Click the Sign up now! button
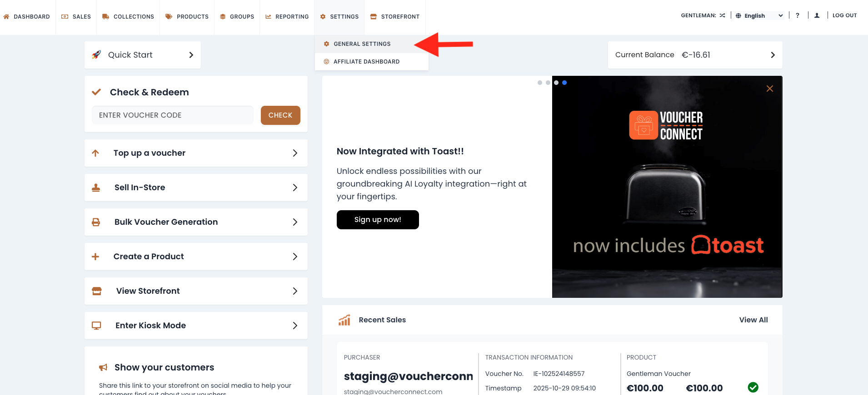Viewport: 868px width, 395px height. pyautogui.click(x=378, y=220)
